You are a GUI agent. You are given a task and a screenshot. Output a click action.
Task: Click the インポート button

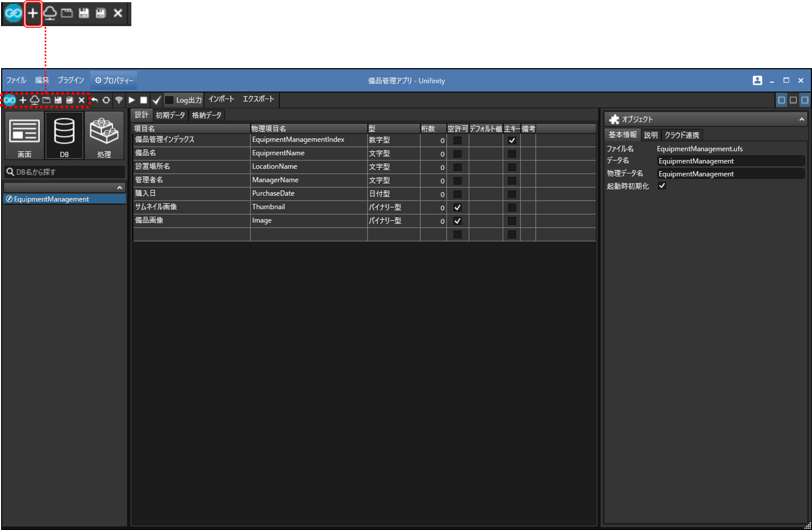[x=221, y=99]
